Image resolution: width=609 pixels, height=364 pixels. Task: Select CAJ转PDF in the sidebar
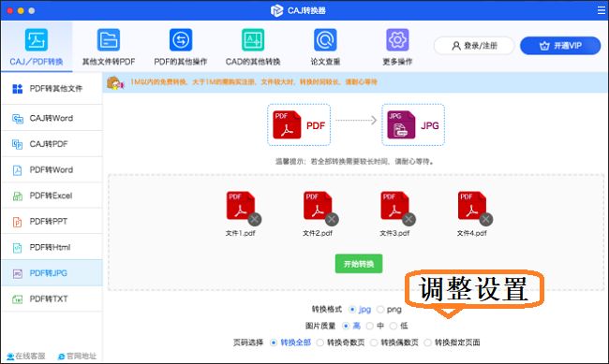click(52, 144)
